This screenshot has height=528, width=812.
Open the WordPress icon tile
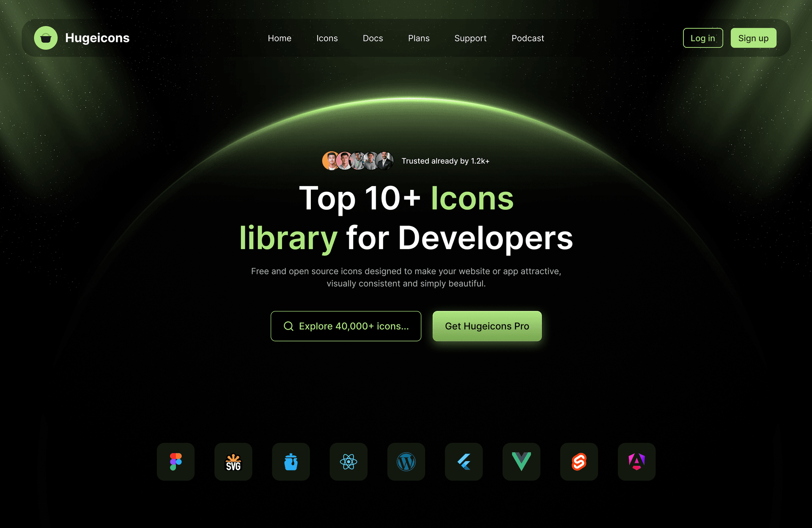(406, 462)
